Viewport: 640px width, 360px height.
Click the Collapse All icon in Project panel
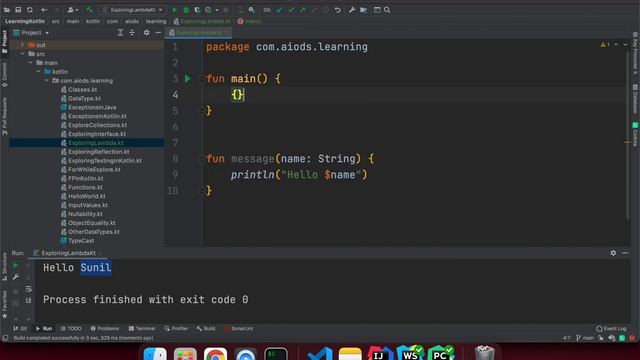[x=132, y=33]
